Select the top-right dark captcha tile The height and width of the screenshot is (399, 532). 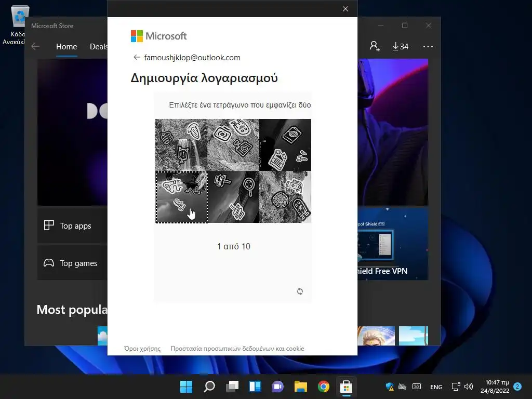pos(285,145)
